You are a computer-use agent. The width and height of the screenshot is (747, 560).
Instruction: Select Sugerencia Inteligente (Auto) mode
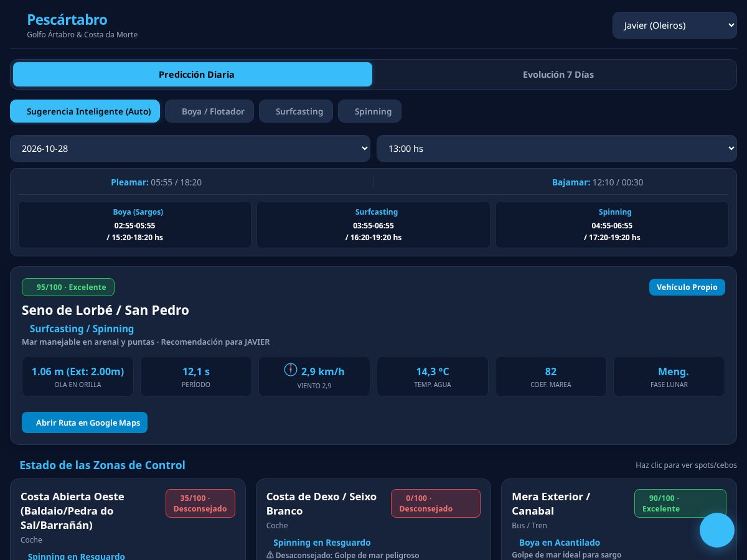[x=85, y=111]
